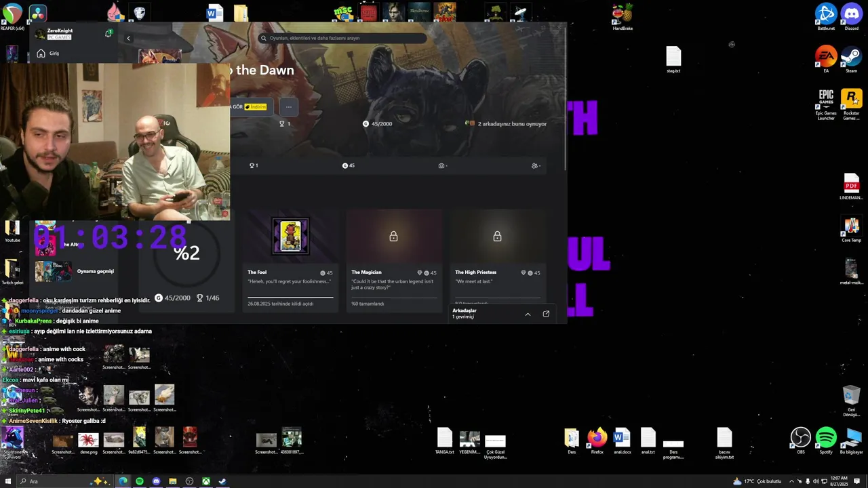Open the Soulstone Survivors shortcut
This screenshot has width=868, height=488.
point(12,443)
